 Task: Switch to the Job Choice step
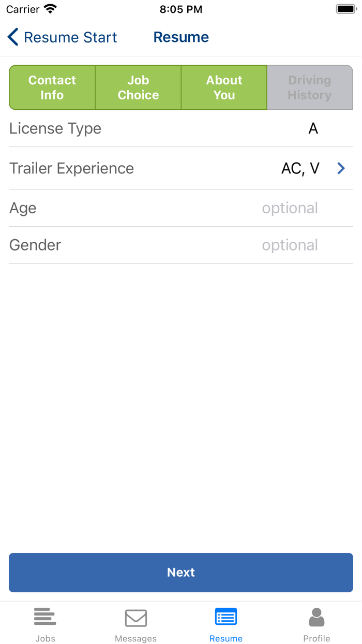pyautogui.click(x=138, y=87)
